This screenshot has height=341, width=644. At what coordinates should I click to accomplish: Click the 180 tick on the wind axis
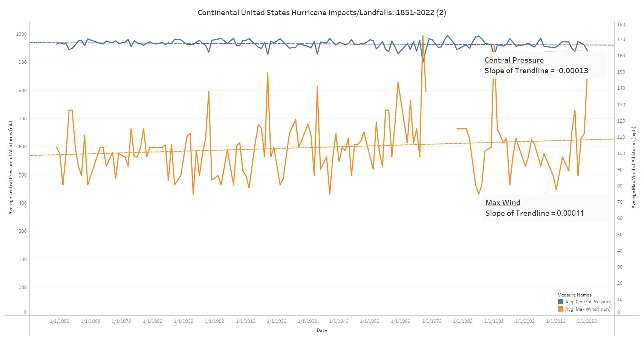click(621, 25)
